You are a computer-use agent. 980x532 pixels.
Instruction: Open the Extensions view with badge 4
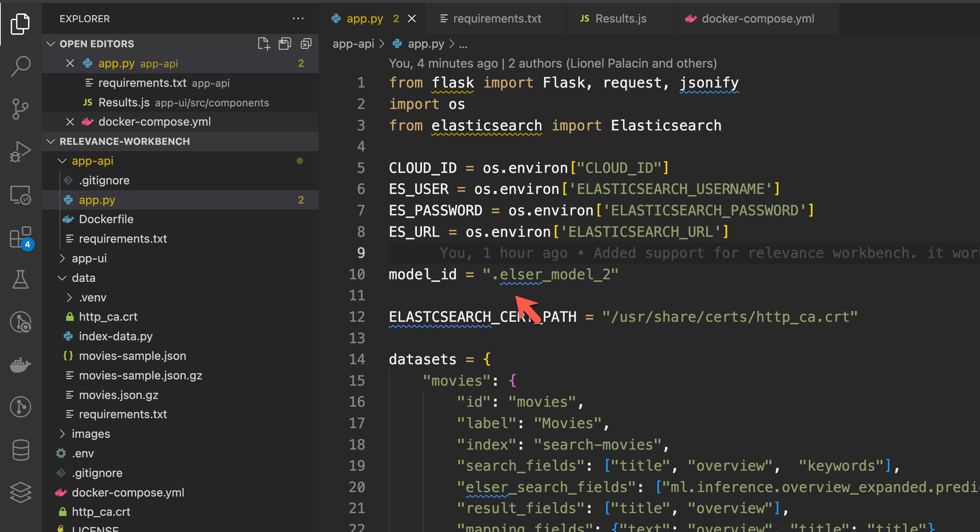[x=21, y=238]
